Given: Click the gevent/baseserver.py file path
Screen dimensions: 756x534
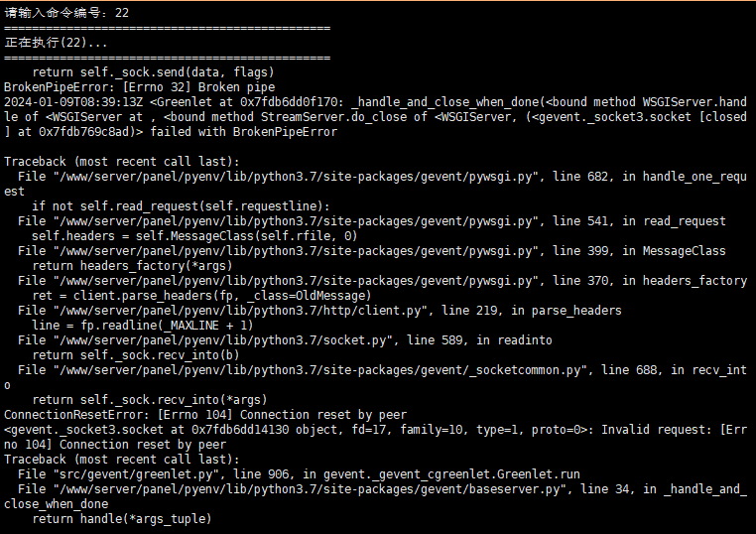Looking at the screenshot, I should coord(309,489).
